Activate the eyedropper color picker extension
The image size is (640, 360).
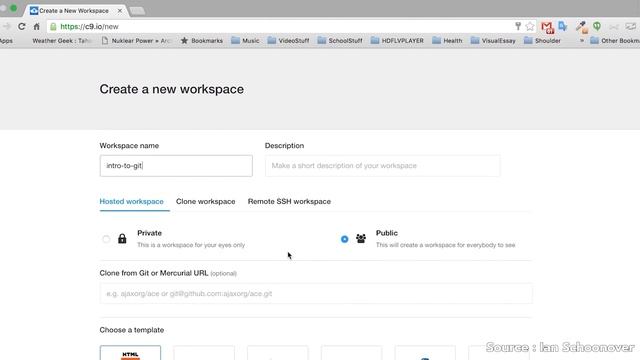(581, 27)
